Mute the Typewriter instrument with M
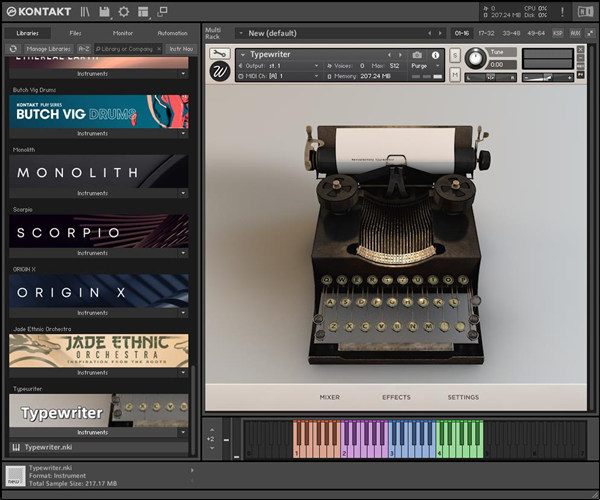This screenshot has height=500, width=600. (x=455, y=75)
